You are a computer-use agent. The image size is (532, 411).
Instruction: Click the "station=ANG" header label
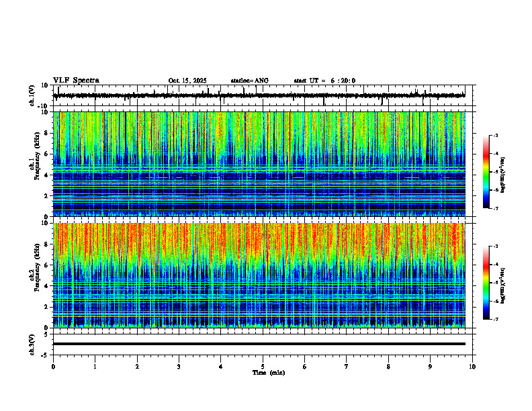250,81
